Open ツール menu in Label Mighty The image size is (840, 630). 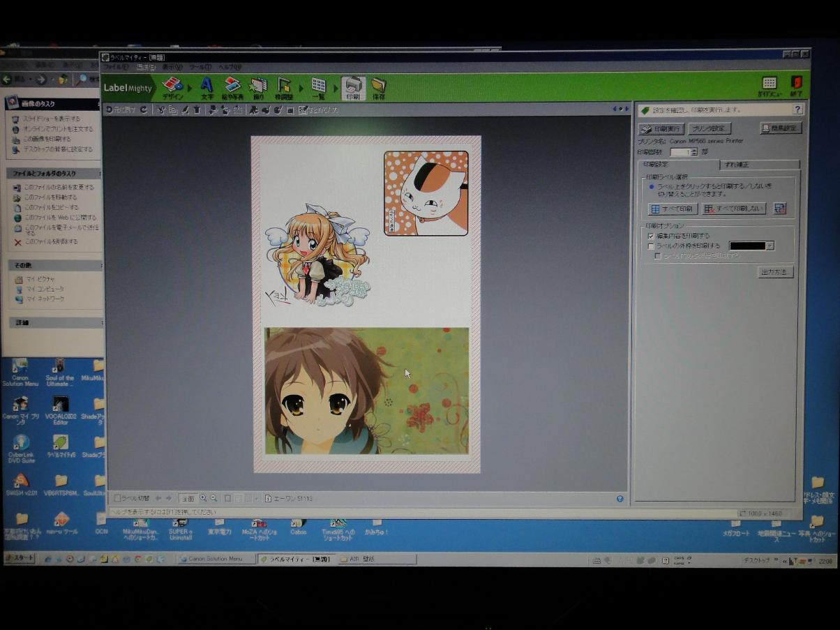click(200, 67)
